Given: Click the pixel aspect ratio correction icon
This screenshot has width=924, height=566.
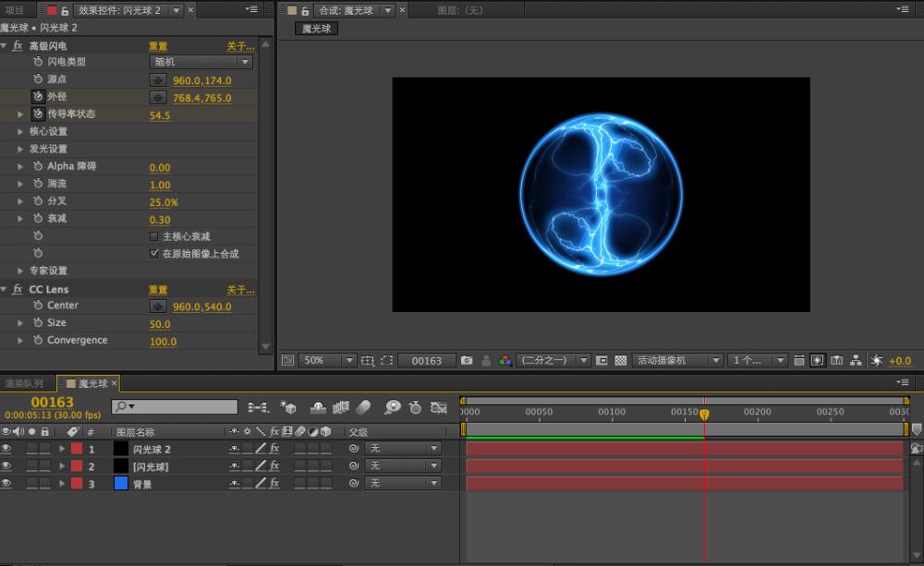Looking at the screenshot, I should 799,360.
